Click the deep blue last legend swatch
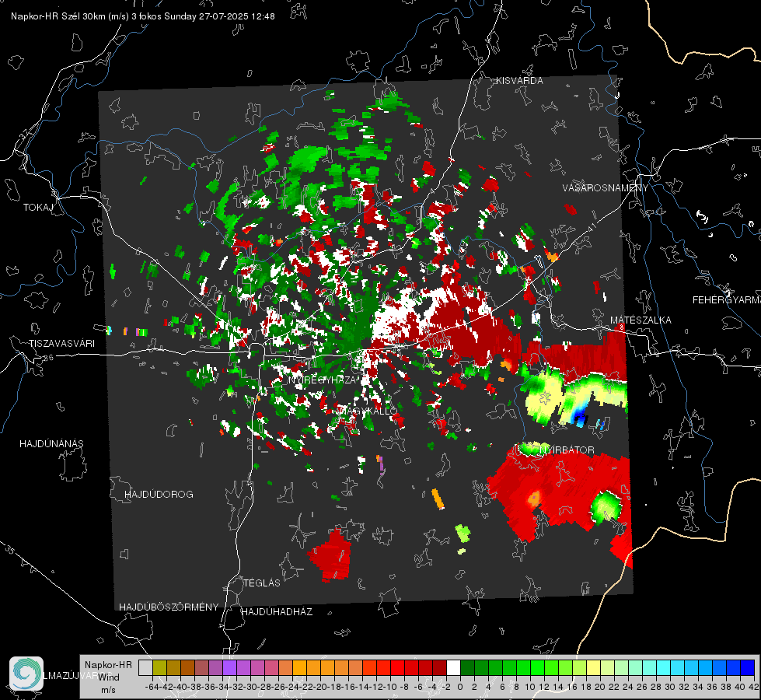 [748, 667]
